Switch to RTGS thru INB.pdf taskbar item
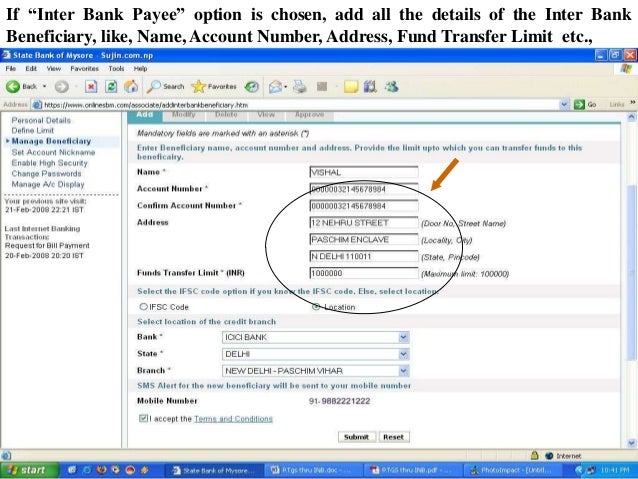638x479 pixels. click(414, 470)
